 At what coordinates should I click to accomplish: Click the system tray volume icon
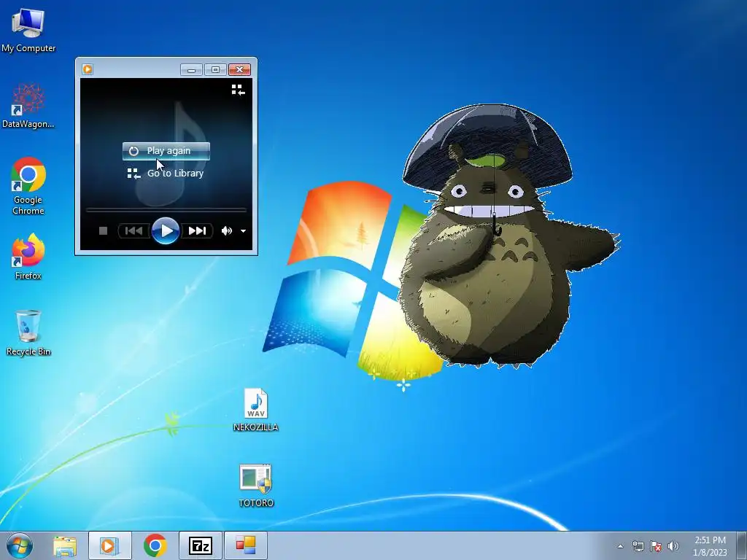click(673, 546)
